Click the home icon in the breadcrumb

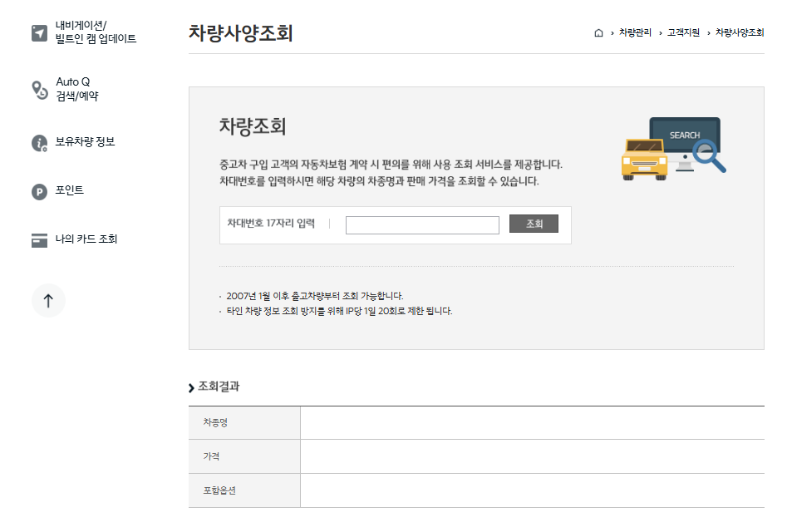[598, 32]
